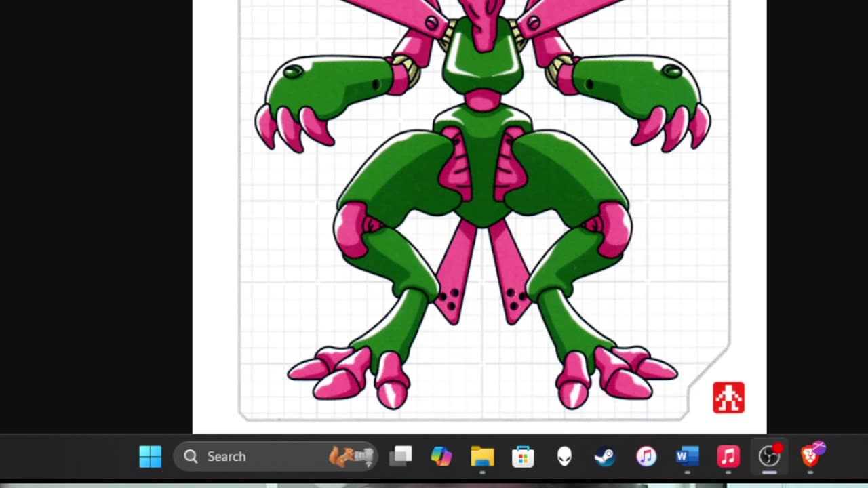Open Apple Music from taskbar
868x488 pixels.
pyautogui.click(x=728, y=456)
